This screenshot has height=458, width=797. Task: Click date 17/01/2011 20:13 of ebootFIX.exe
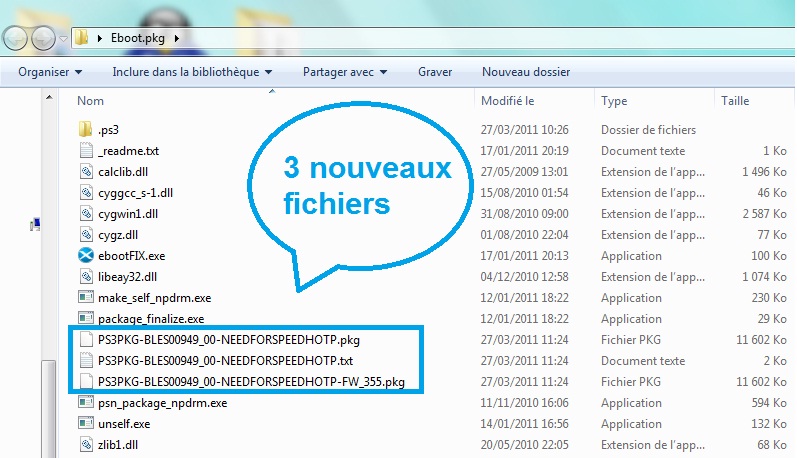pyautogui.click(x=524, y=256)
